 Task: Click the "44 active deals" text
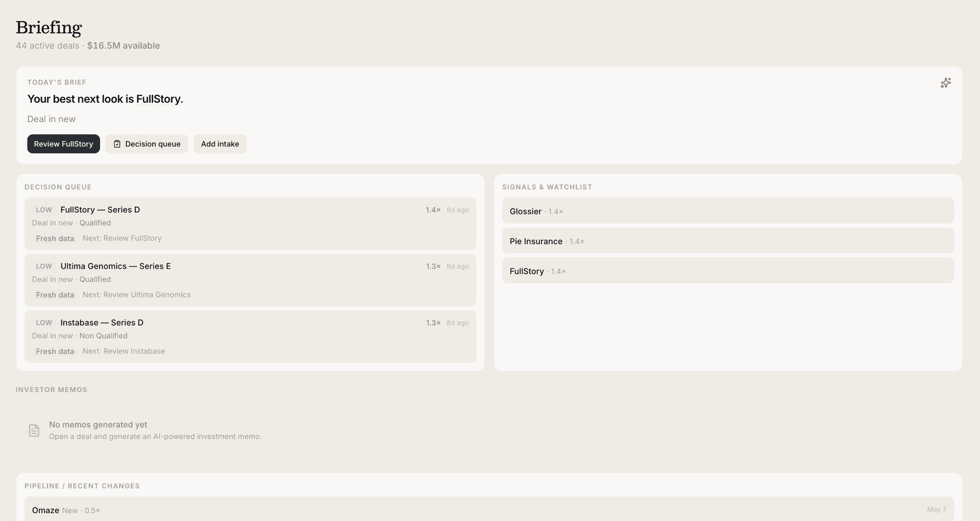[48, 46]
